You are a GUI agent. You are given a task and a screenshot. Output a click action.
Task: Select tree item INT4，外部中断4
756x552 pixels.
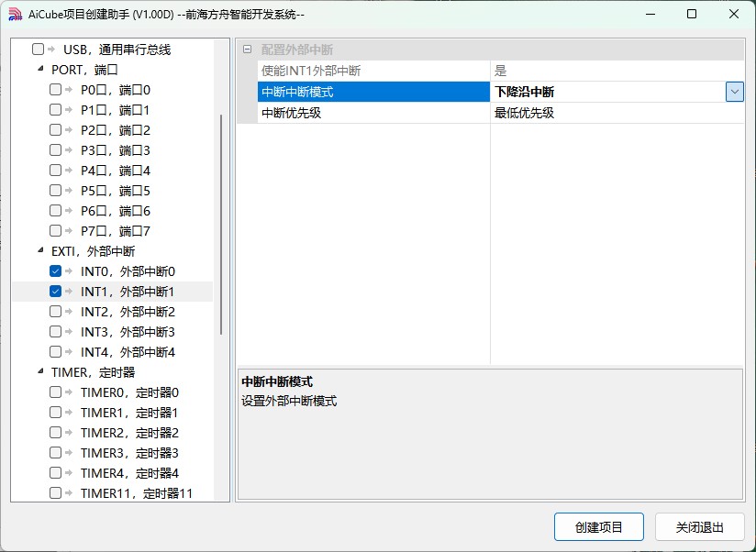128,353
